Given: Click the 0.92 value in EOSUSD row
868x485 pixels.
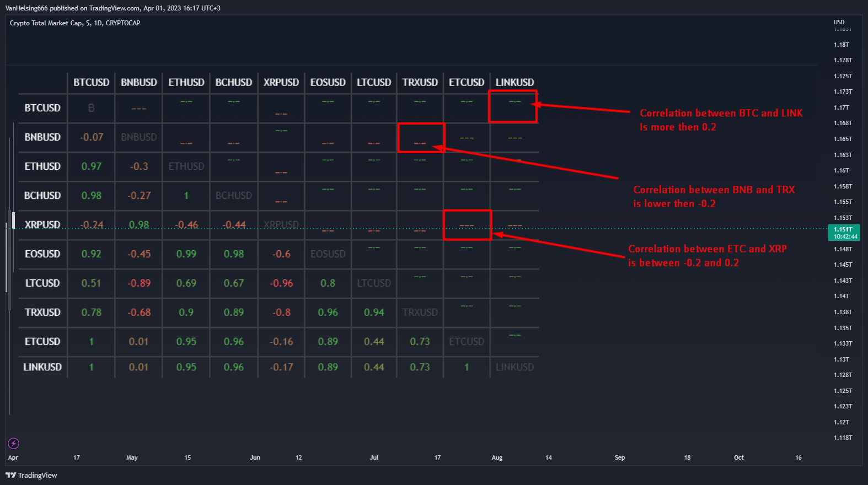Looking at the screenshot, I should coord(92,254).
